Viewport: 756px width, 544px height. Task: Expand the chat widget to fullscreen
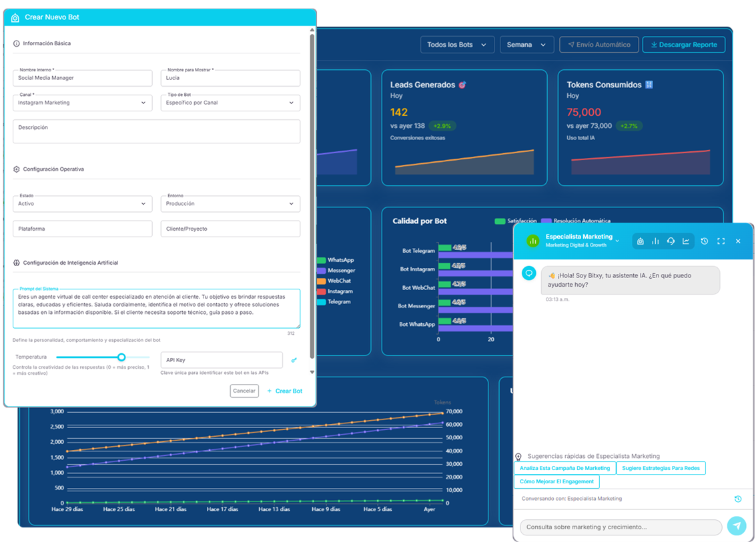pyautogui.click(x=721, y=241)
